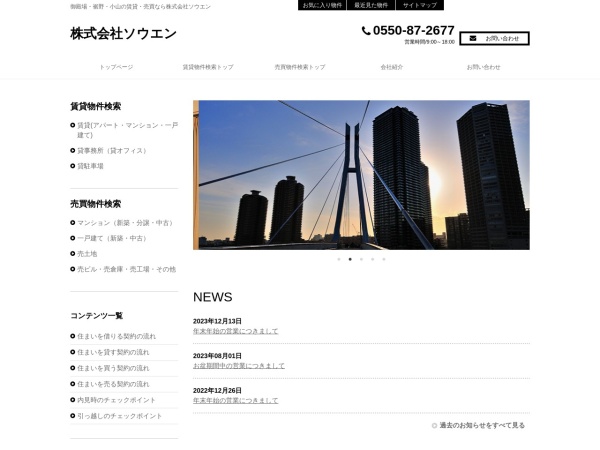Open 住まいを貸す契約の流れ link
Image resolution: width=600 pixels, height=450 pixels.
coord(113,352)
